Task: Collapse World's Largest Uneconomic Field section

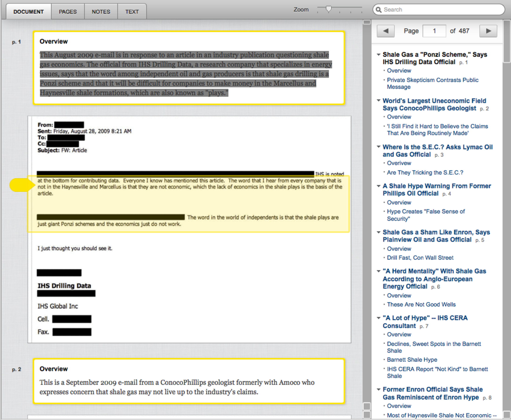Action: pyautogui.click(x=379, y=100)
